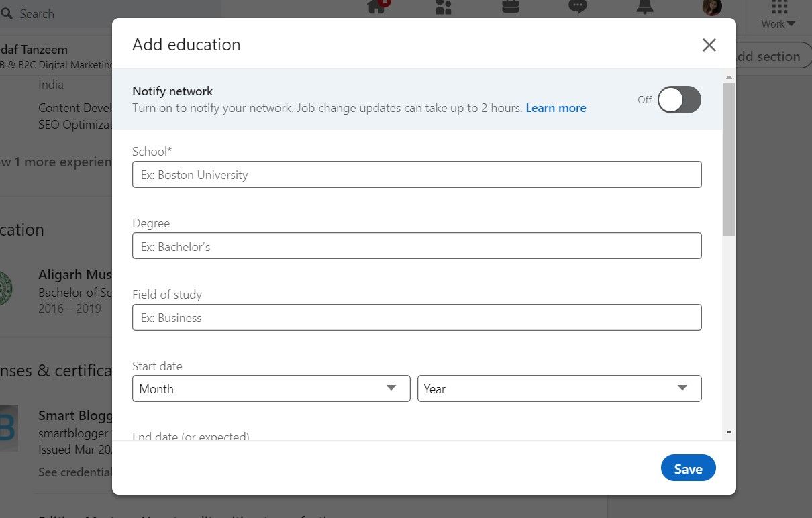This screenshot has height=518, width=812.
Task: Expand the Work menu caret
Action: click(791, 24)
